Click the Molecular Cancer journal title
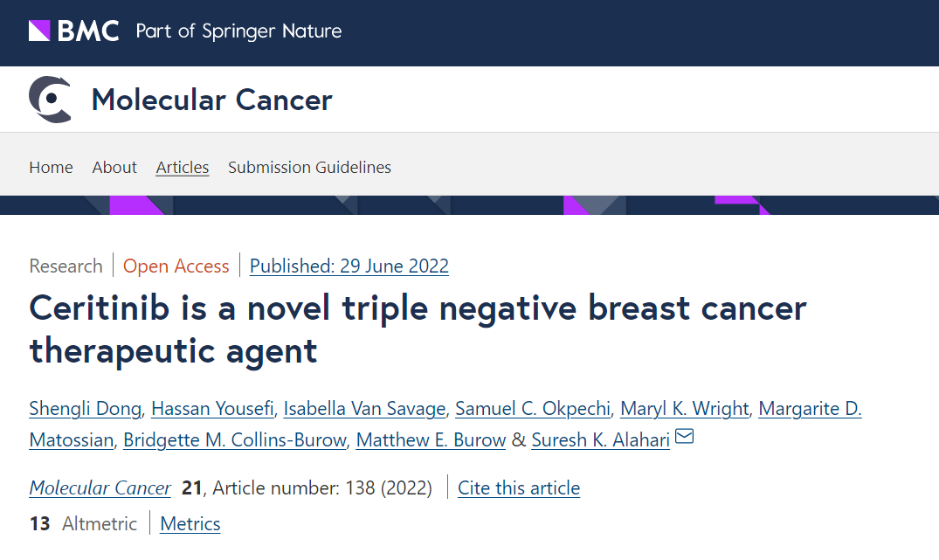The width and height of the screenshot is (939, 560). [x=211, y=100]
